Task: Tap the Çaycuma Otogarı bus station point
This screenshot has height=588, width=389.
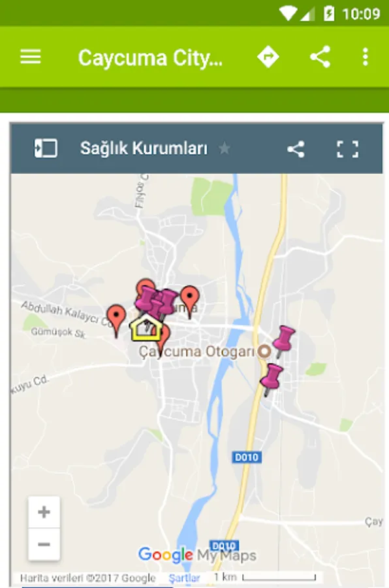Action: (265, 351)
